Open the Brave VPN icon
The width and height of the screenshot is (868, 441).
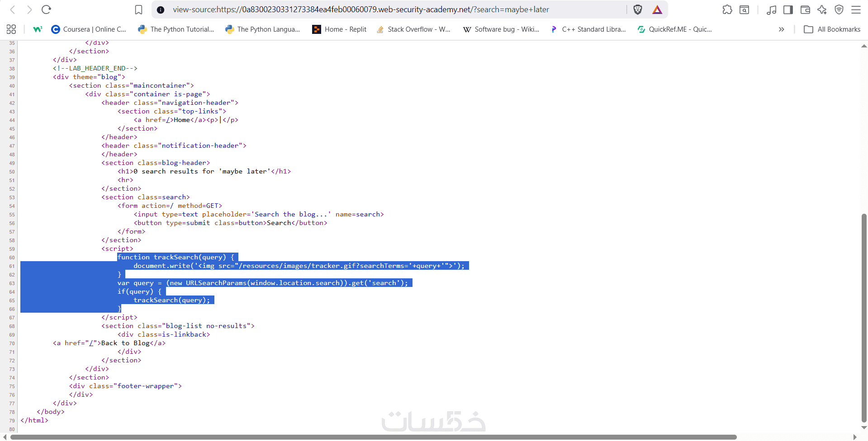[839, 9]
